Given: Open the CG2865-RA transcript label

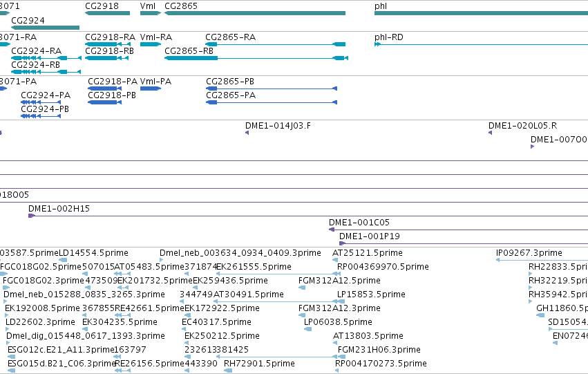Looking at the screenshot, I should coord(230,37).
